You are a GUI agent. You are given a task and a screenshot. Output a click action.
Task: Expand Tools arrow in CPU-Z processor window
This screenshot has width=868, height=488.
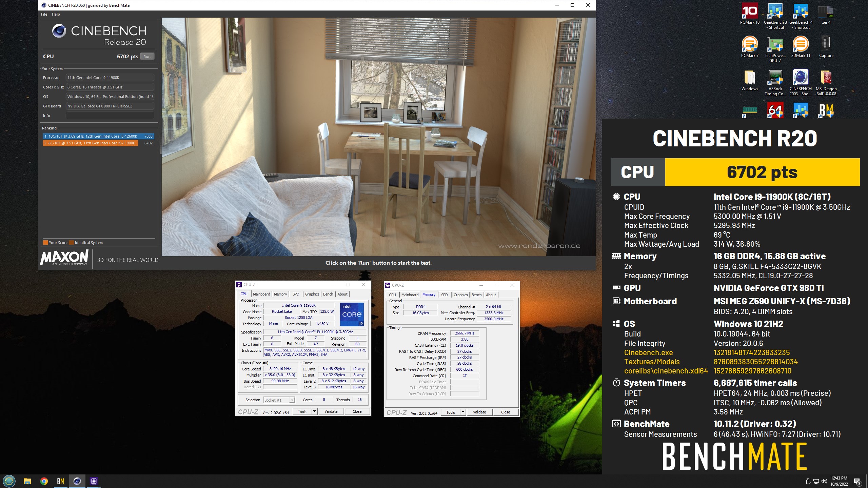(x=314, y=411)
